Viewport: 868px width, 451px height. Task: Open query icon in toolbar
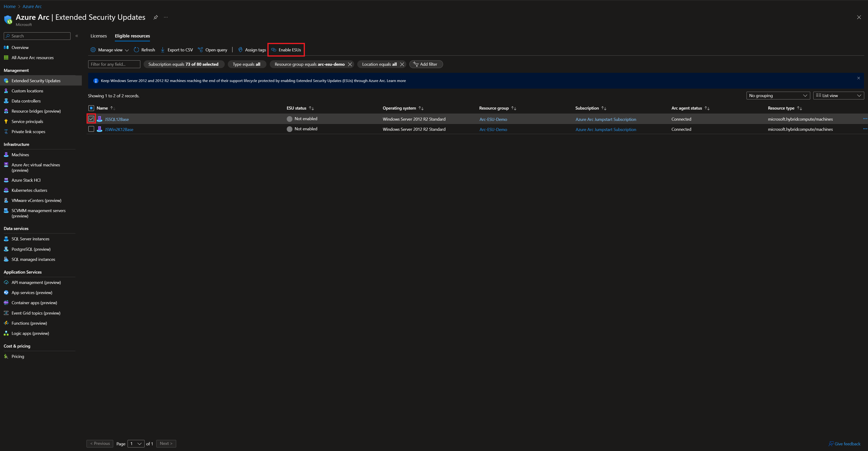coord(200,50)
